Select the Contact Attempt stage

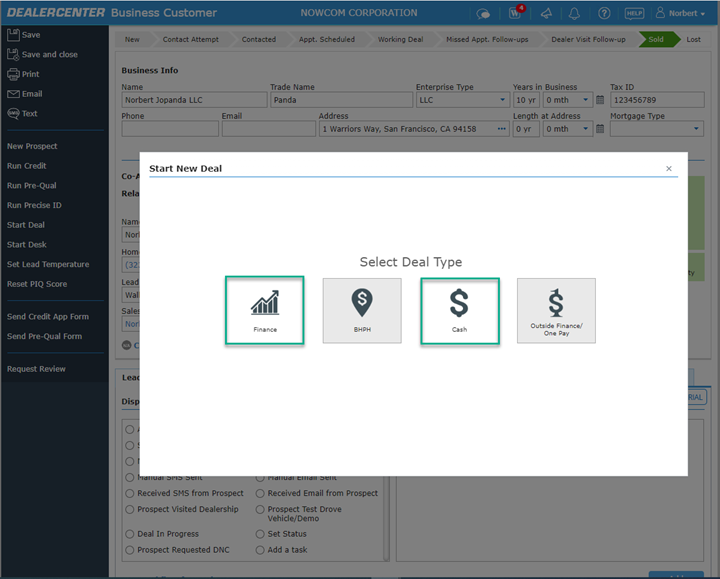(x=191, y=39)
